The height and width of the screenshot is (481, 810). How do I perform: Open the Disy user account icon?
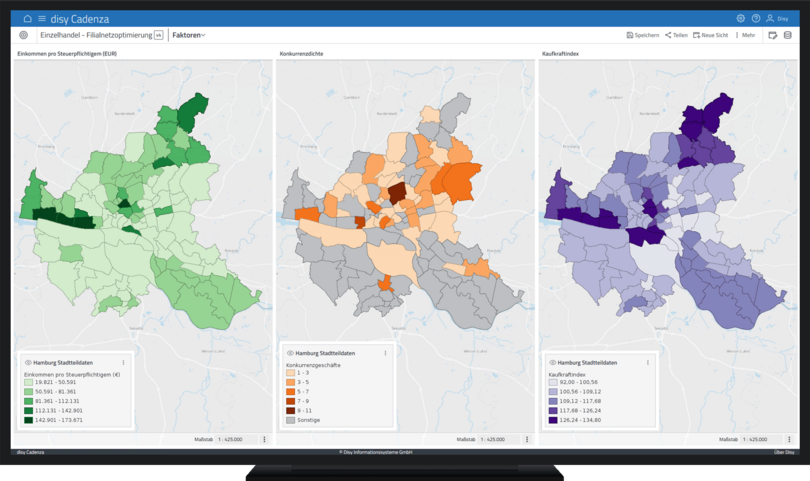coord(770,19)
